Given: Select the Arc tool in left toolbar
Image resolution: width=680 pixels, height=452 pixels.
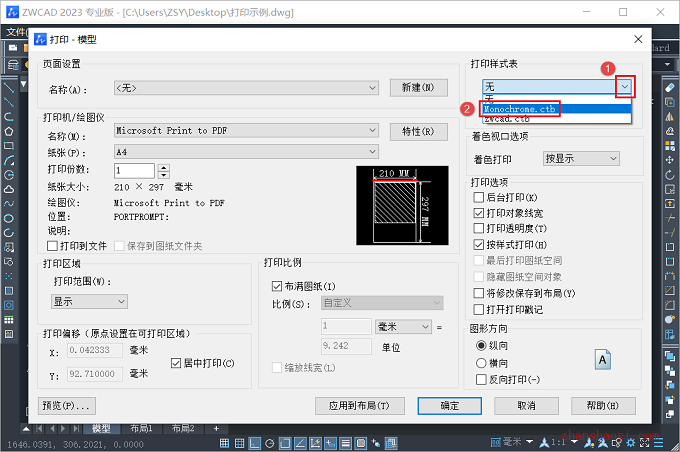Looking at the screenshot, I should pos(9,160).
